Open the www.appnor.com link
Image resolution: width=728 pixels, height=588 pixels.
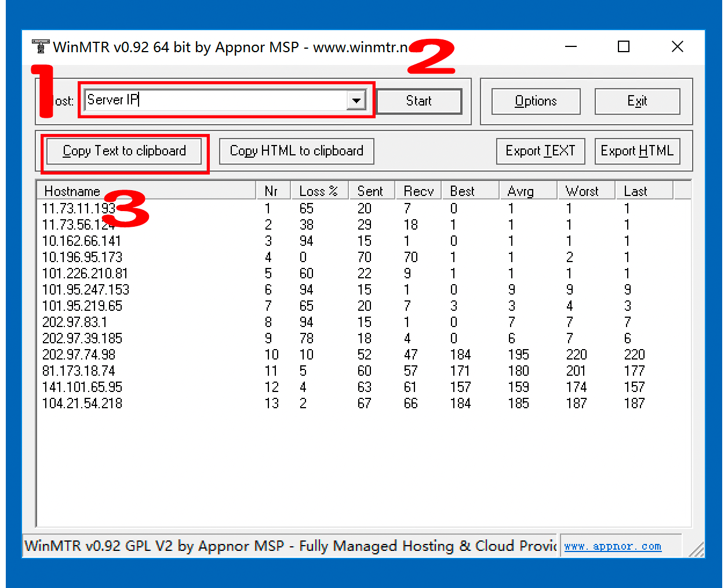(x=613, y=546)
